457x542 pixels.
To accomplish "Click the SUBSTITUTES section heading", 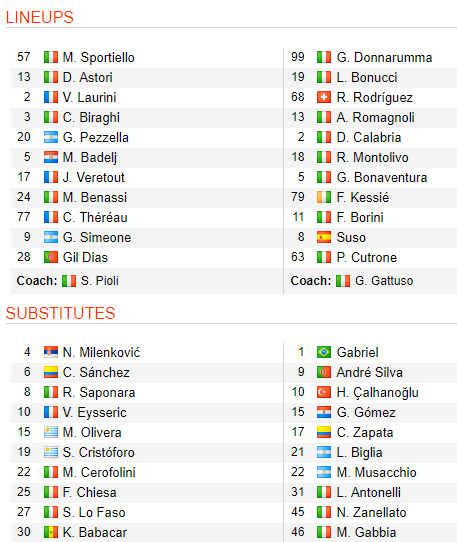I will 60,313.
